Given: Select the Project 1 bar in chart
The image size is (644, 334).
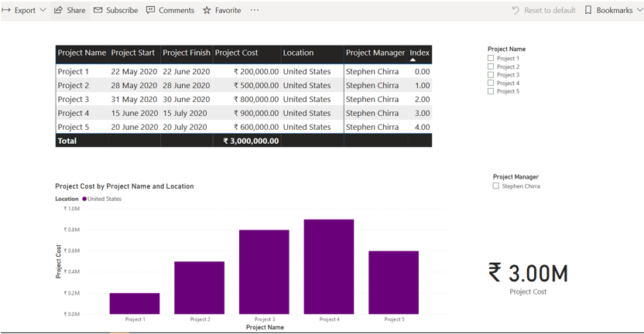Looking at the screenshot, I should [x=135, y=304].
